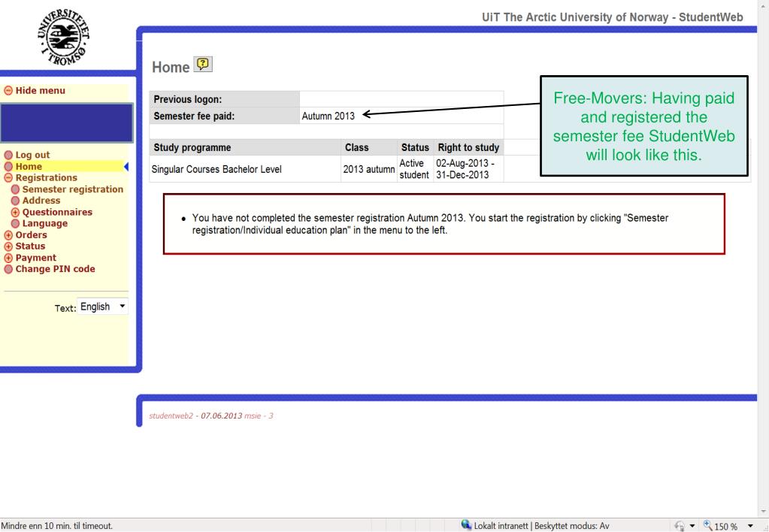Image resolution: width=769 pixels, height=532 pixels.
Task: Click the Home menu bullet icon
Action: [x=8, y=165]
